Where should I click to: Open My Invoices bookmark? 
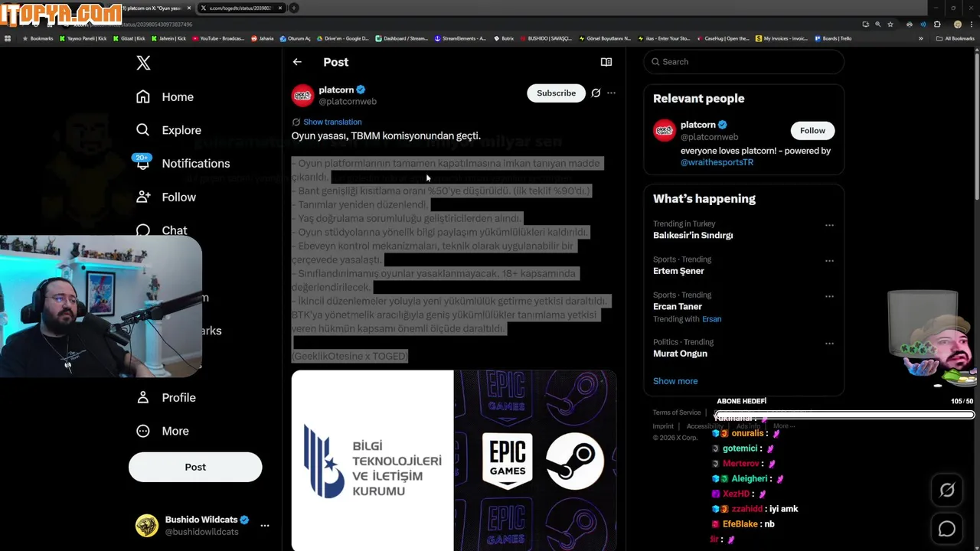coord(782,38)
